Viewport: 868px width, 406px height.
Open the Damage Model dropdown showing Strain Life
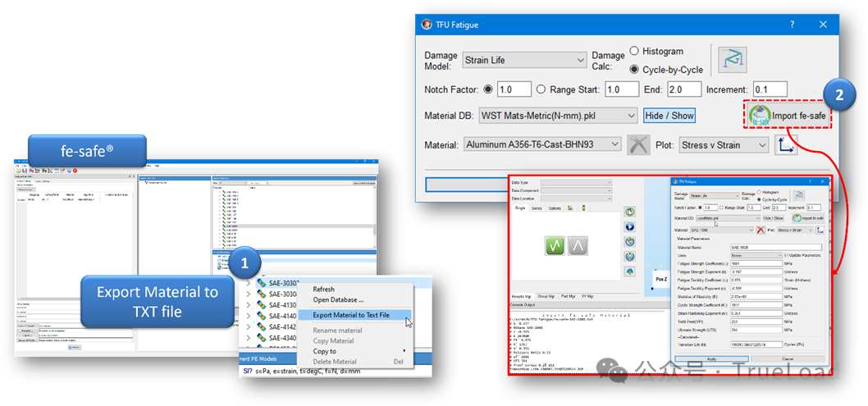coord(524,60)
